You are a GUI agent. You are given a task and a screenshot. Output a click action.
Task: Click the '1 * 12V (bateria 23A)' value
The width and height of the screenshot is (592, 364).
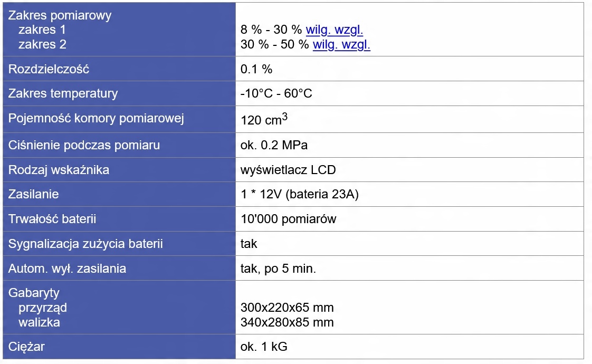(299, 194)
